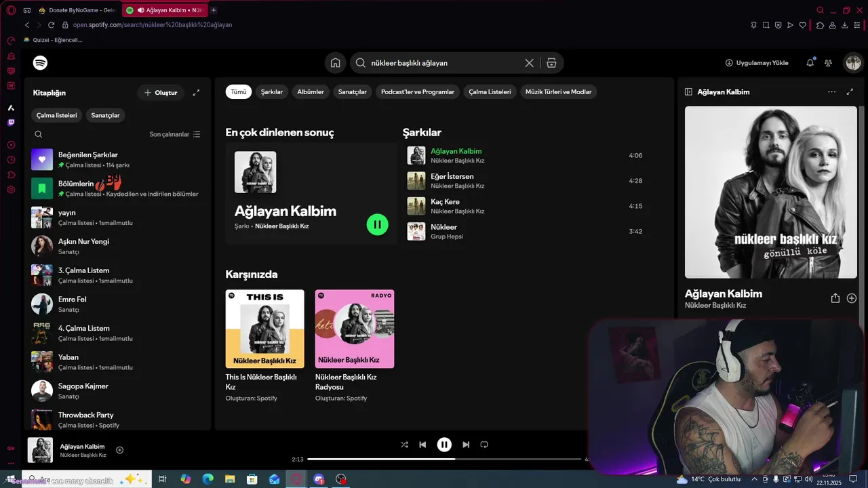Select the Albümler filter tab
868x488 pixels.
[x=311, y=91]
